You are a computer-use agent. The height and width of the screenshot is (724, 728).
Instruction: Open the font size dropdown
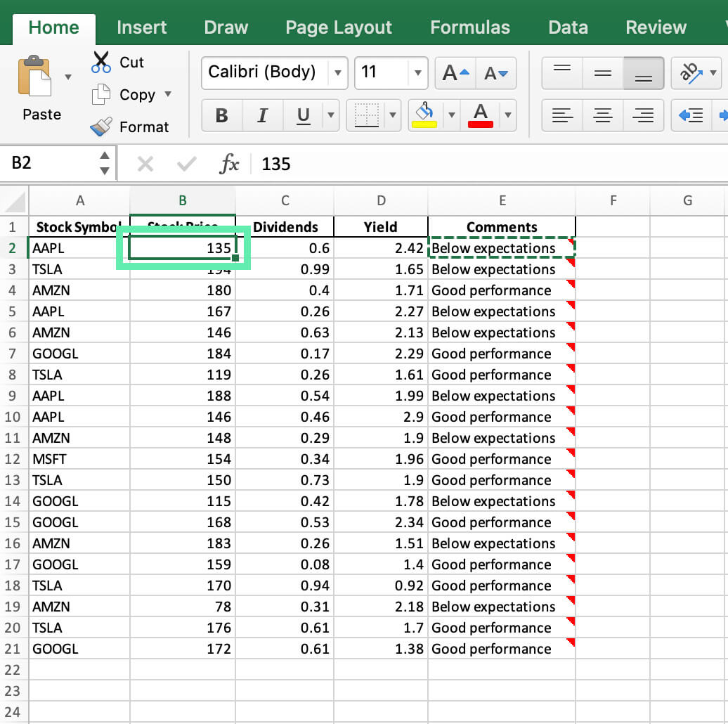(418, 73)
